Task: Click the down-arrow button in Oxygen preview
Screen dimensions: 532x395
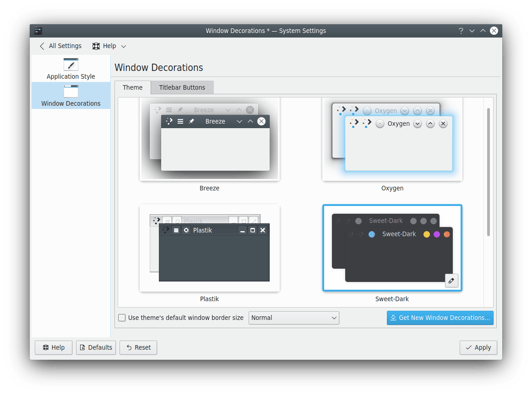Action: point(418,124)
